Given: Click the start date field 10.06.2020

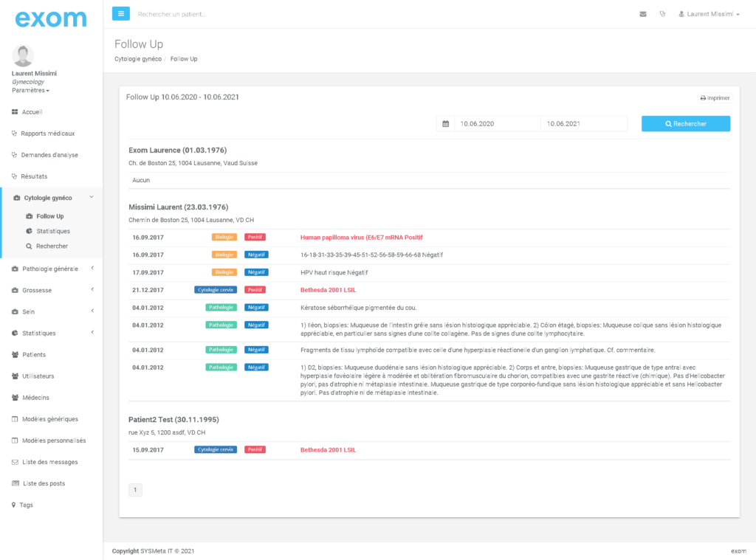Looking at the screenshot, I should [497, 124].
